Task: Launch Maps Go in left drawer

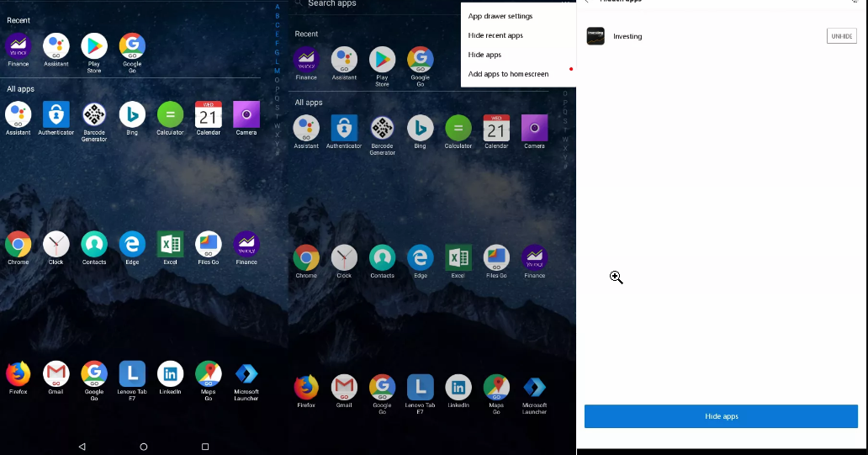Action: [208, 373]
